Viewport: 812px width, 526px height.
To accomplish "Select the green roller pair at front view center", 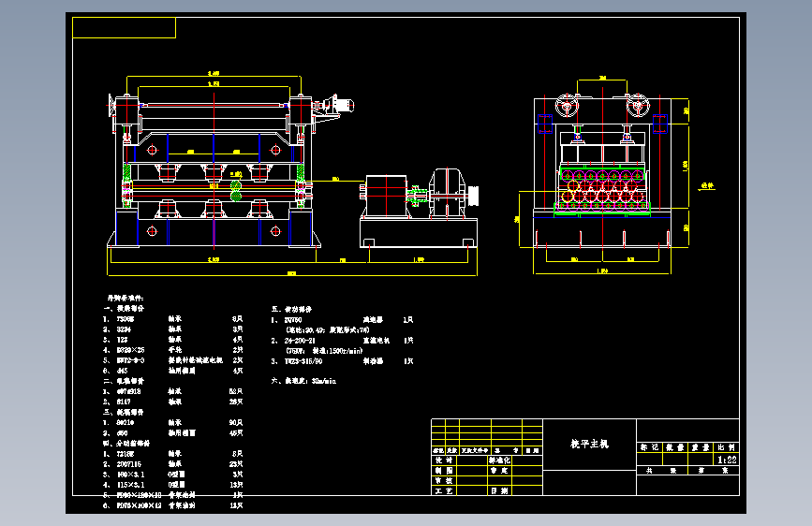I will [236, 191].
